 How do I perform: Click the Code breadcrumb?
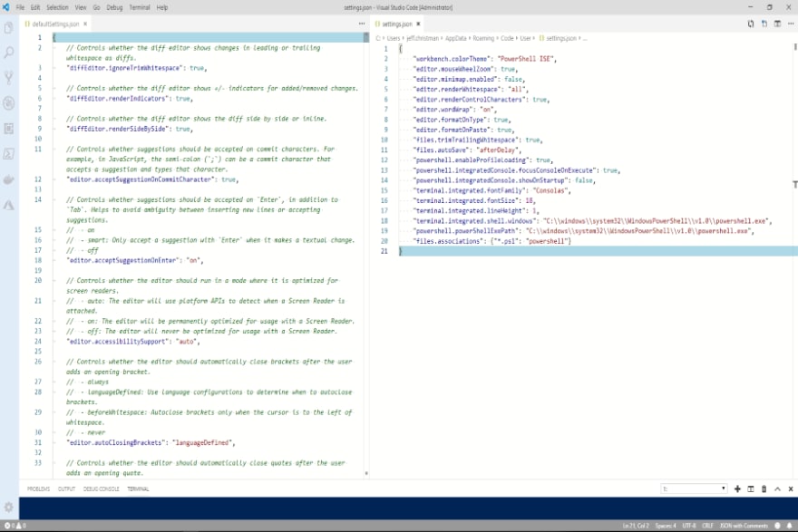click(x=507, y=38)
